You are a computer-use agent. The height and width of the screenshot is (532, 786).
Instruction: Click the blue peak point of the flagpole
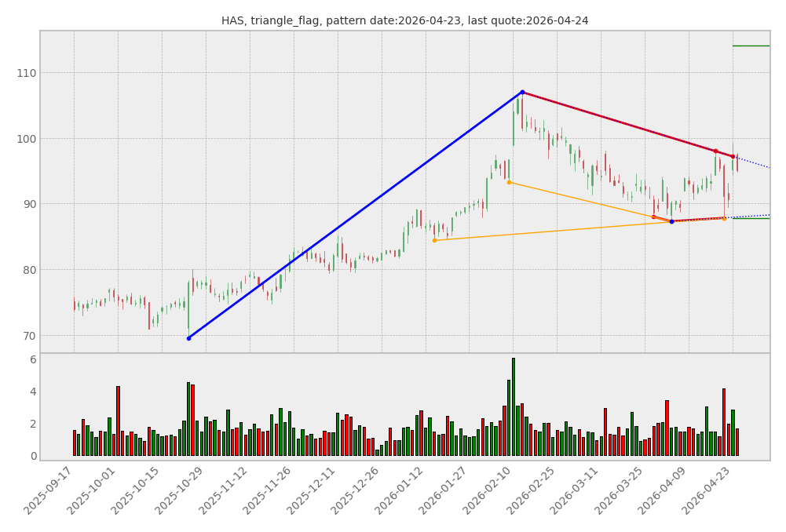(522, 92)
